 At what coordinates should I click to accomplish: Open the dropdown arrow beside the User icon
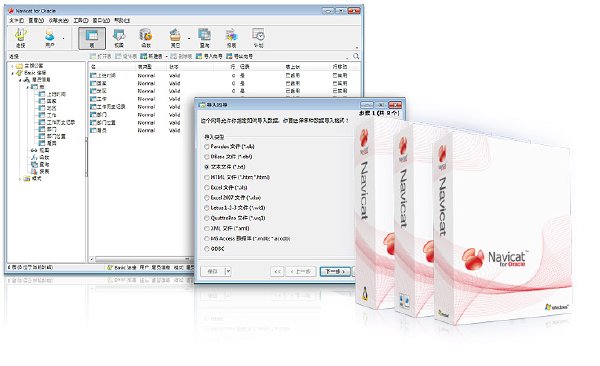[64, 38]
